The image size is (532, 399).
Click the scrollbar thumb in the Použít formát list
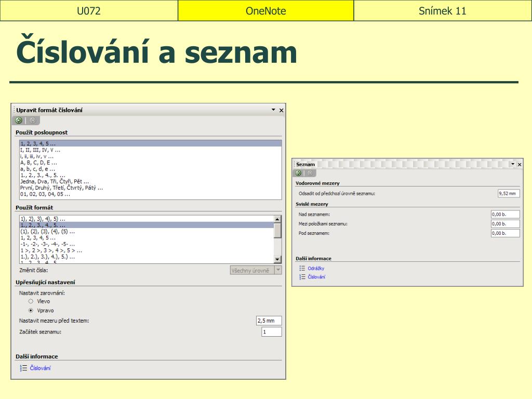pos(277,230)
